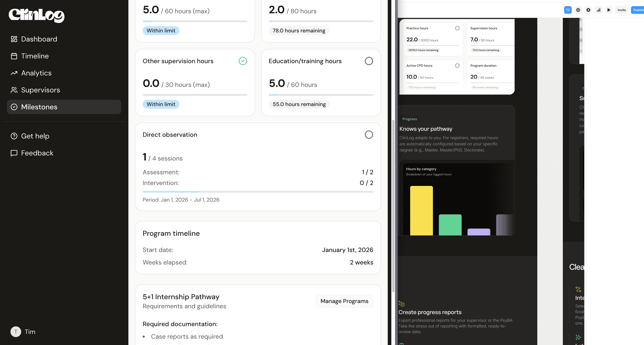Click the Create progress reports icon

[x=402, y=304]
